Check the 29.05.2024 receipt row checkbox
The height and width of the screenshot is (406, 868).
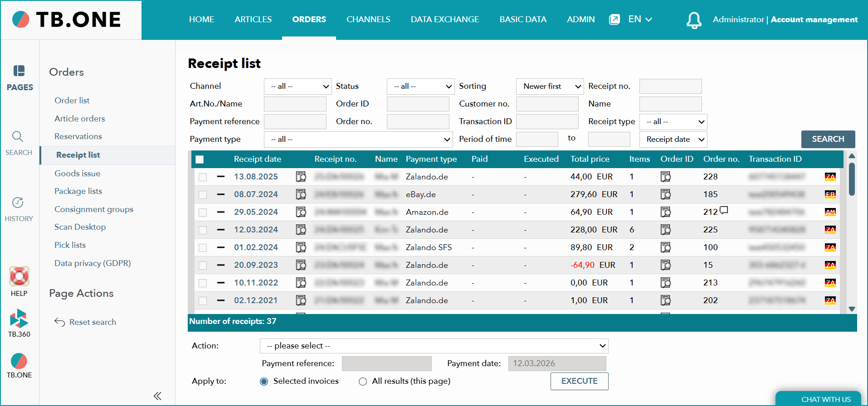[203, 213]
